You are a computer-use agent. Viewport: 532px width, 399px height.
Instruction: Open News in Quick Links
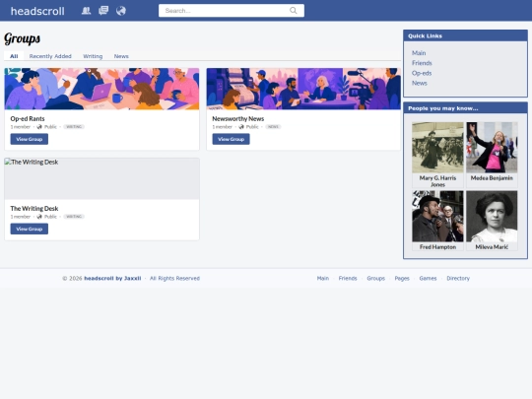tap(420, 83)
